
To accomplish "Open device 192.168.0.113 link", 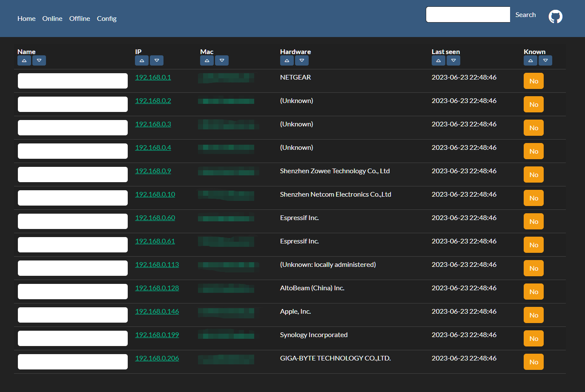I will (x=157, y=265).
